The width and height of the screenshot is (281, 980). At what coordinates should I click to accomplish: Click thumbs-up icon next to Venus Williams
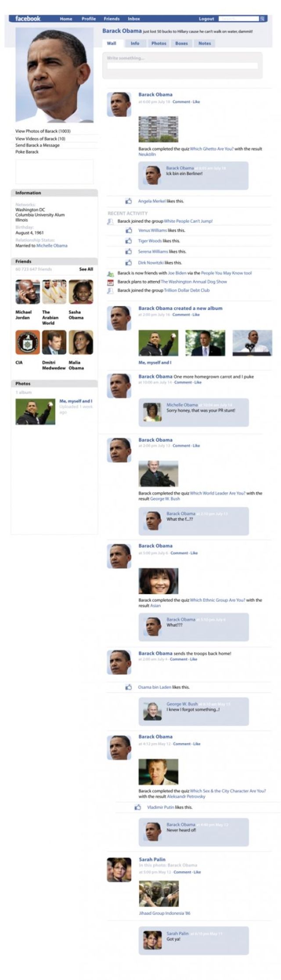129,230
